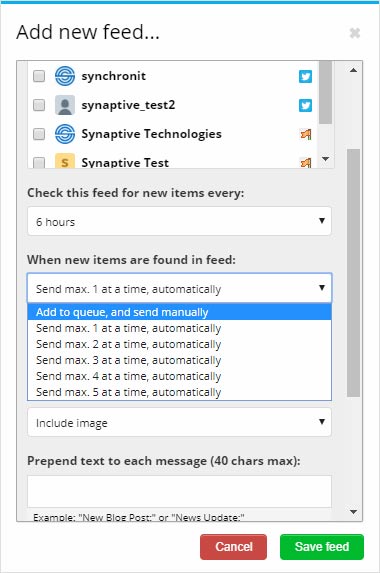Click the flag icon beside Synaptive Test

306,162
